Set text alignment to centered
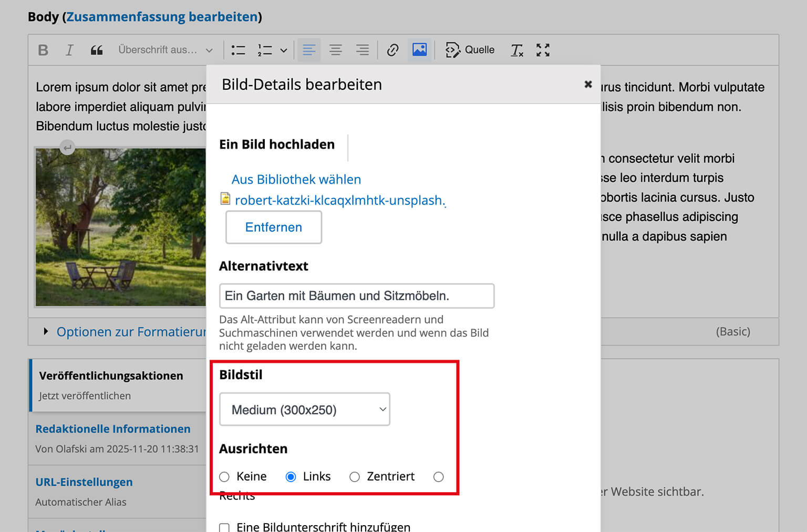This screenshot has width=807, height=532. tap(336, 50)
